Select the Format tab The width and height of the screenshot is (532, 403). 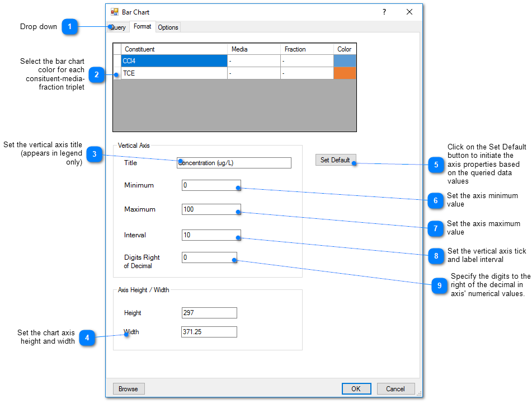pos(142,26)
